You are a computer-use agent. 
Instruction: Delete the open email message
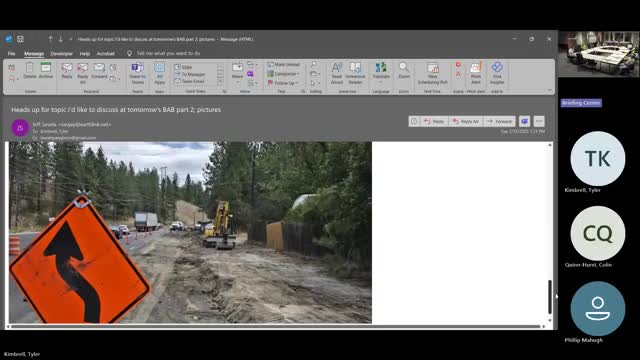pos(30,71)
